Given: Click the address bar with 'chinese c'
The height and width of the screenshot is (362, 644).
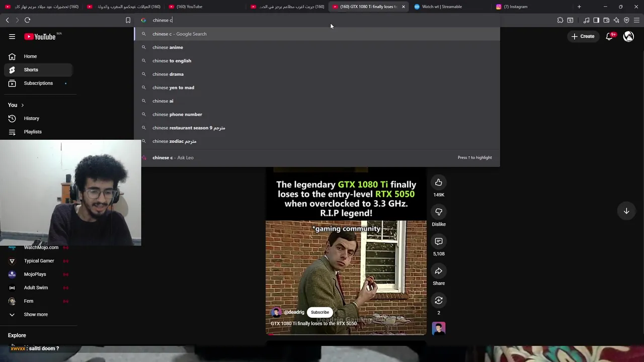Looking at the screenshot, I should (317, 20).
